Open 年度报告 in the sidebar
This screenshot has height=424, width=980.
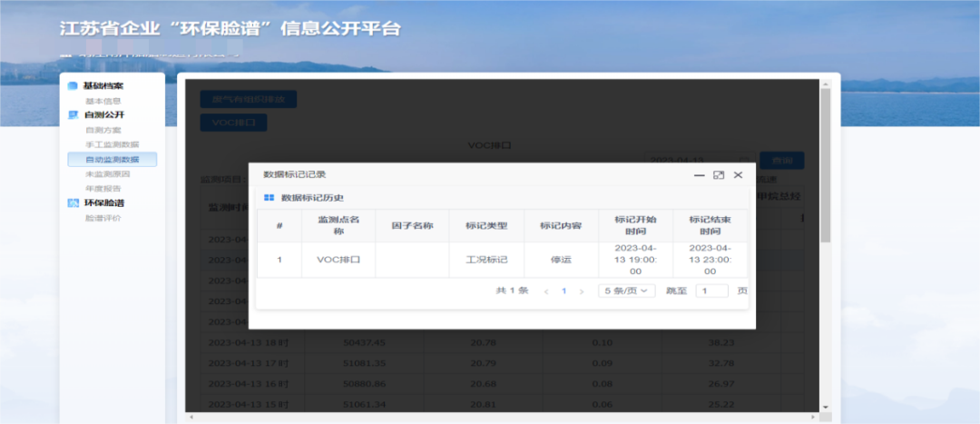click(x=103, y=188)
